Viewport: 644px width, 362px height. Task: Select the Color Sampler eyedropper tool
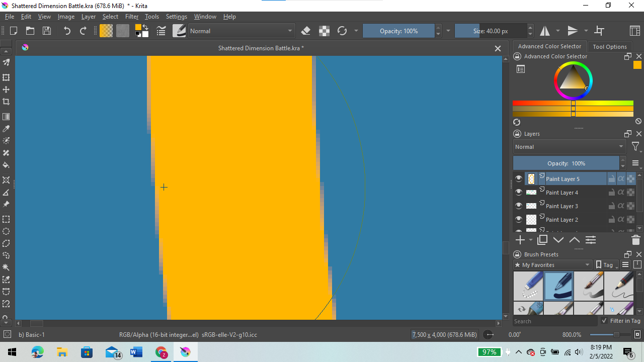[6, 129]
